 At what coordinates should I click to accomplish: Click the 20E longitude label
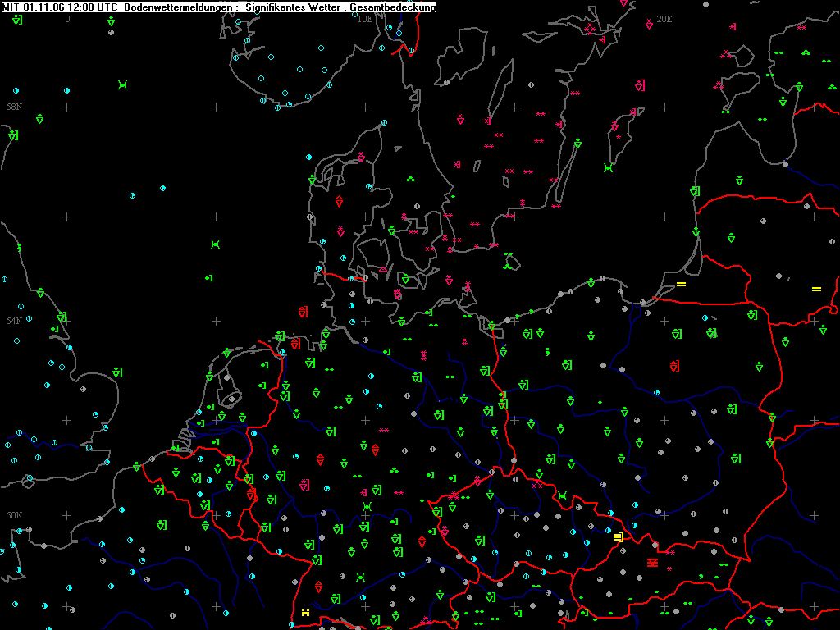click(x=664, y=20)
